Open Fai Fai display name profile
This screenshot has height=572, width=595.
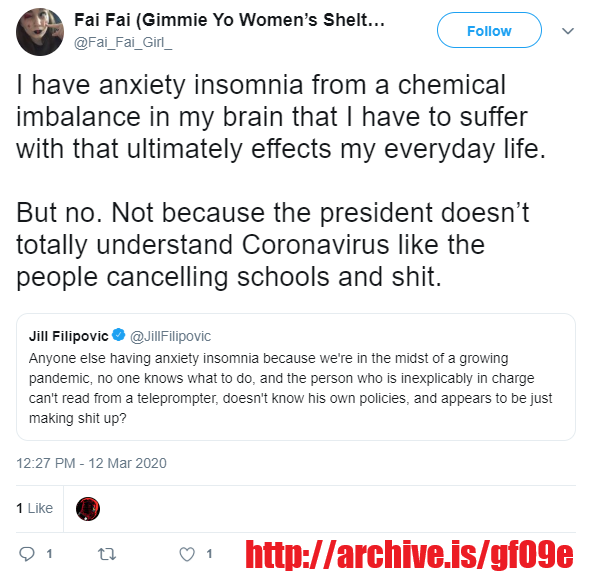[x=229, y=20]
